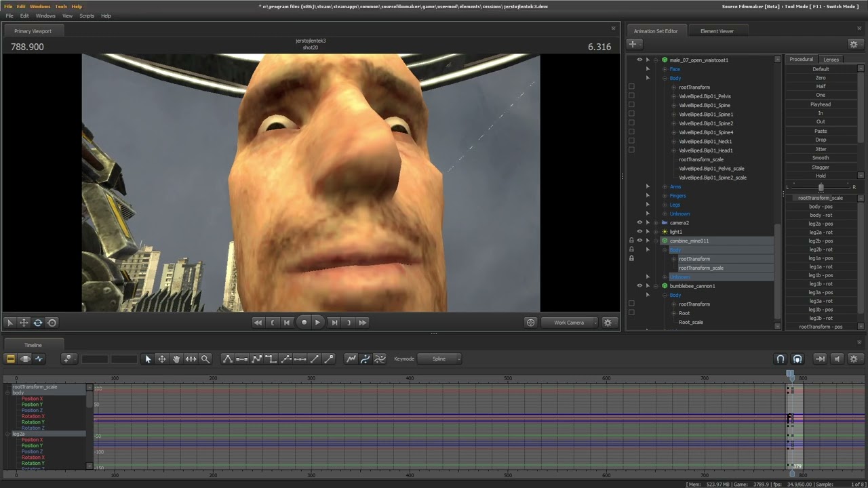Image resolution: width=868 pixels, height=488 pixels.
Task: Select the timeline horizontal scale tool
Action: click(x=191, y=359)
